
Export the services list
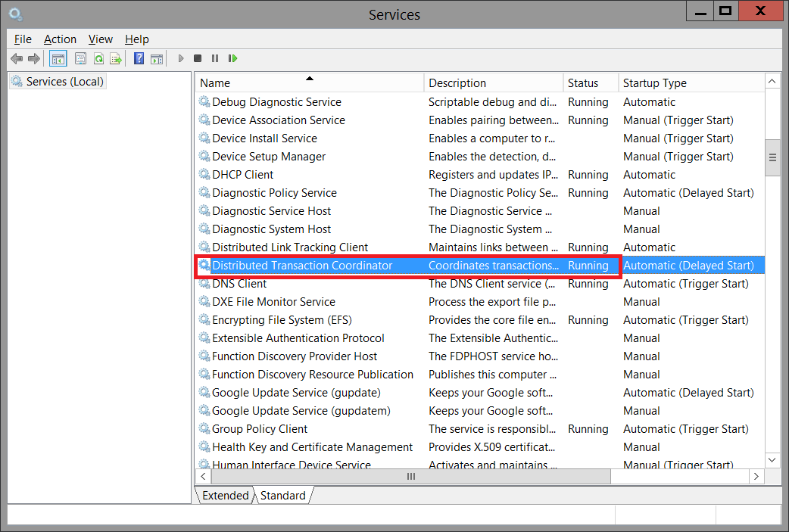(115, 58)
